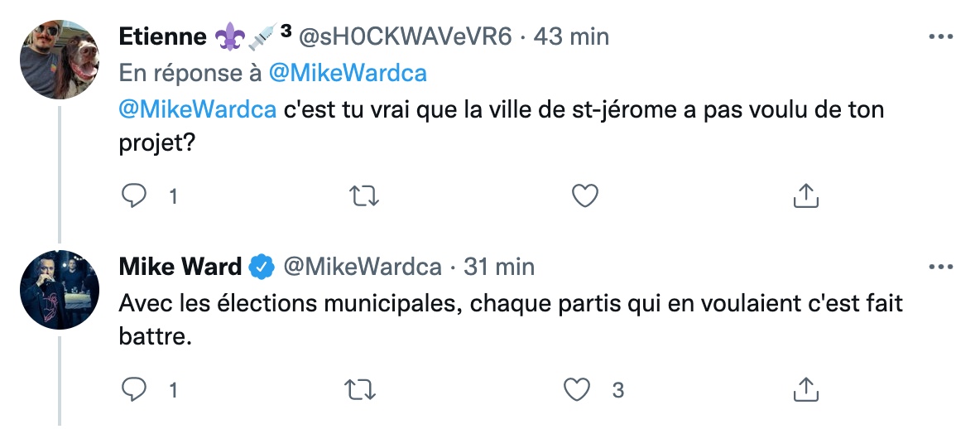
Task: Retweet Etienne's question to Mike Ward
Action: 363,196
